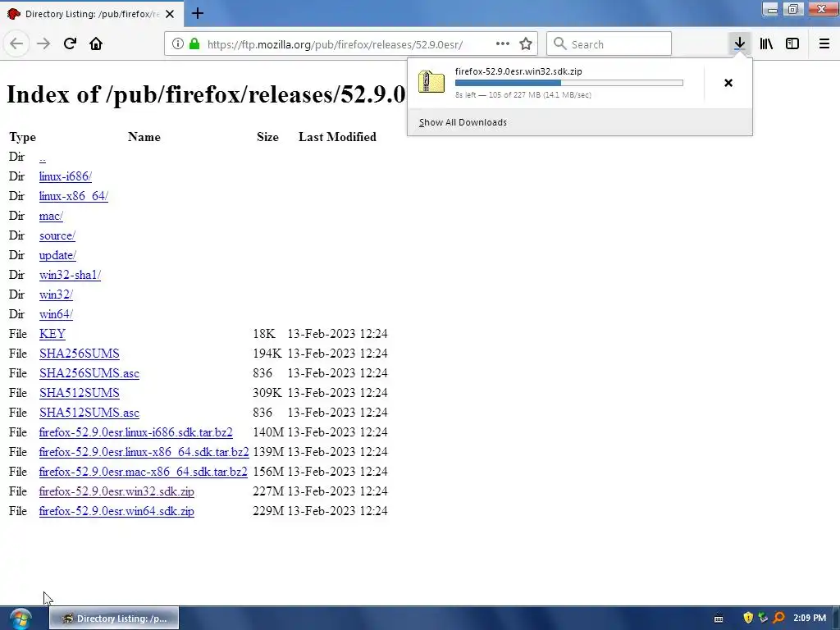Open the KEY file link
Image resolution: width=840 pixels, height=630 pixels.
(x=52, y=334)
